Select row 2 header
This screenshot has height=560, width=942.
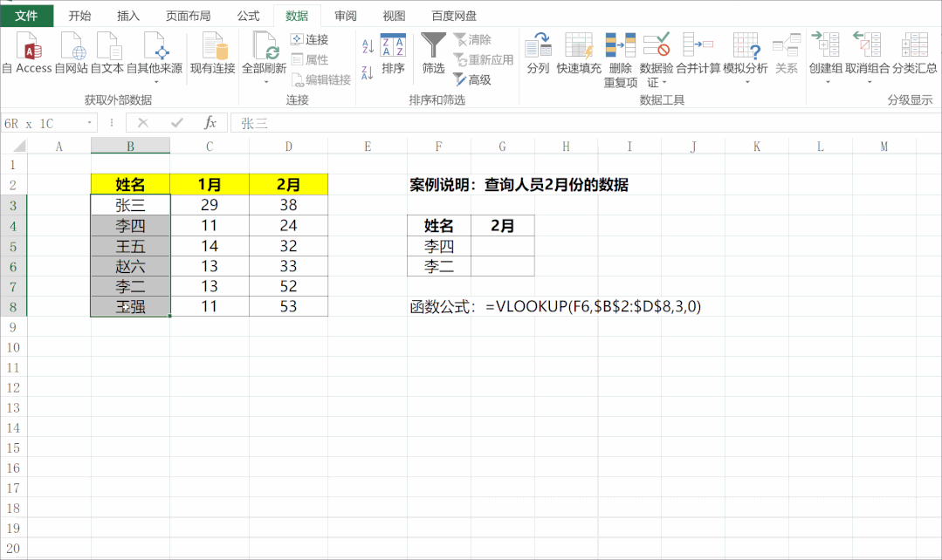pos(13,185)
